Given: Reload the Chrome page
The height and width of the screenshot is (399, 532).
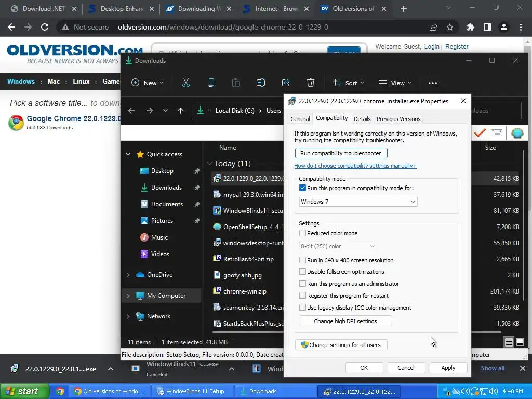Looking at the screenshot, I should 45,27.
